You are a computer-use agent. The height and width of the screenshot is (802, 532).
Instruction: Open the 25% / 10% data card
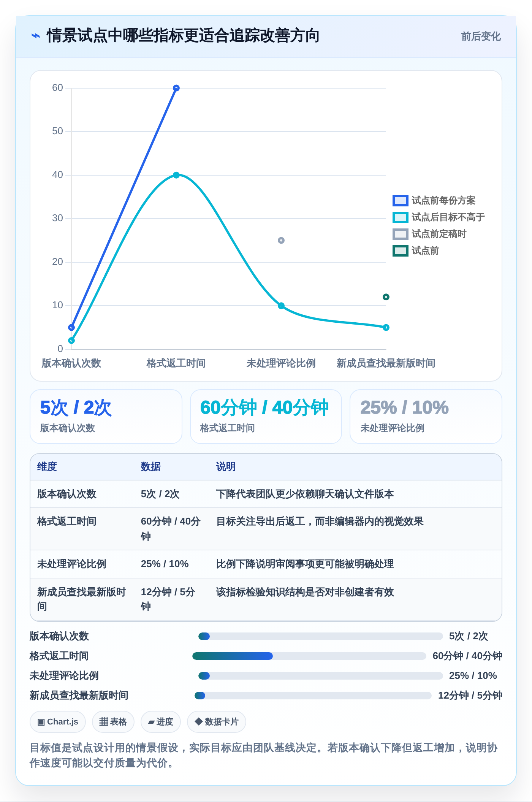pos(426,417)
